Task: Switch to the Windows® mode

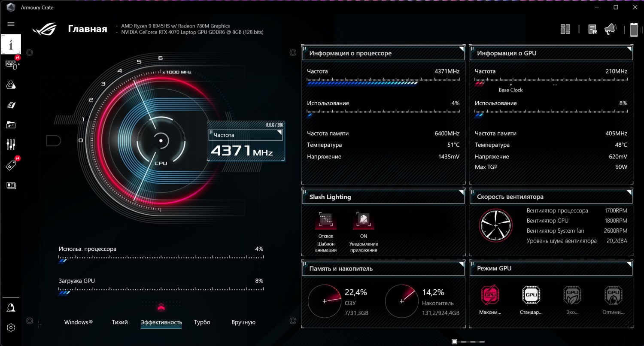Action: pos(79,322)
